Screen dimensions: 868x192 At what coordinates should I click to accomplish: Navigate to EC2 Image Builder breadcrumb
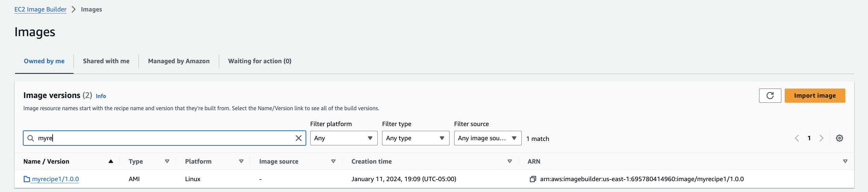point(40,9)
